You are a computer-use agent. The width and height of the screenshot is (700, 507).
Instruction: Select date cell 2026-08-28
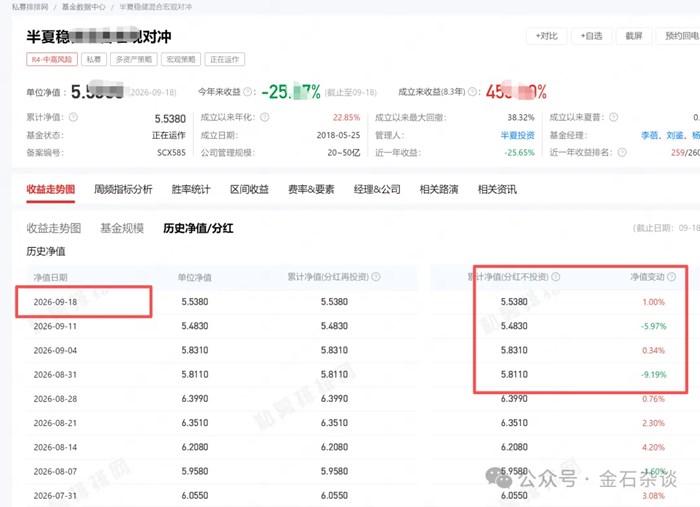coord(55,399)
